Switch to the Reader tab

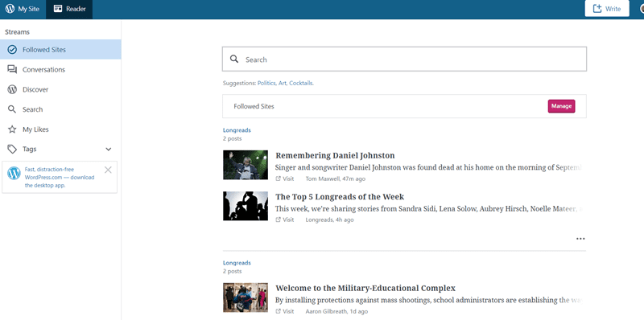coord(69,9)
